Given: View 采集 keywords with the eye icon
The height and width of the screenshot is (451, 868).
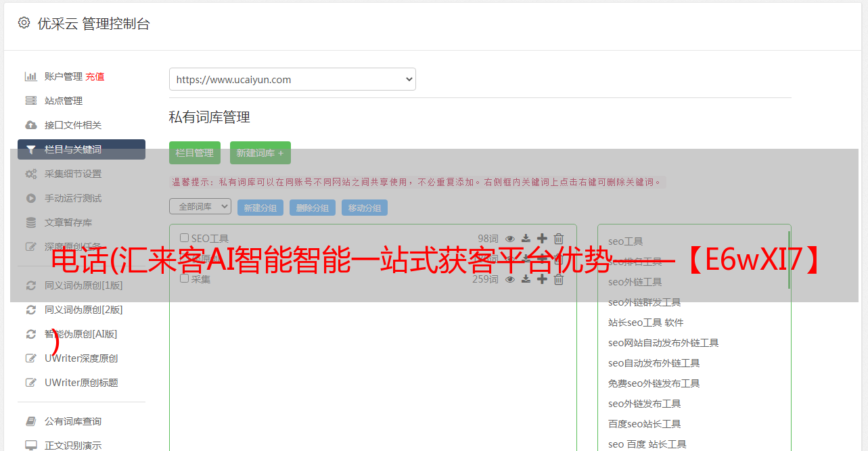Looking at the screenshot, I should pyautogui.click(x=510, y=279).
